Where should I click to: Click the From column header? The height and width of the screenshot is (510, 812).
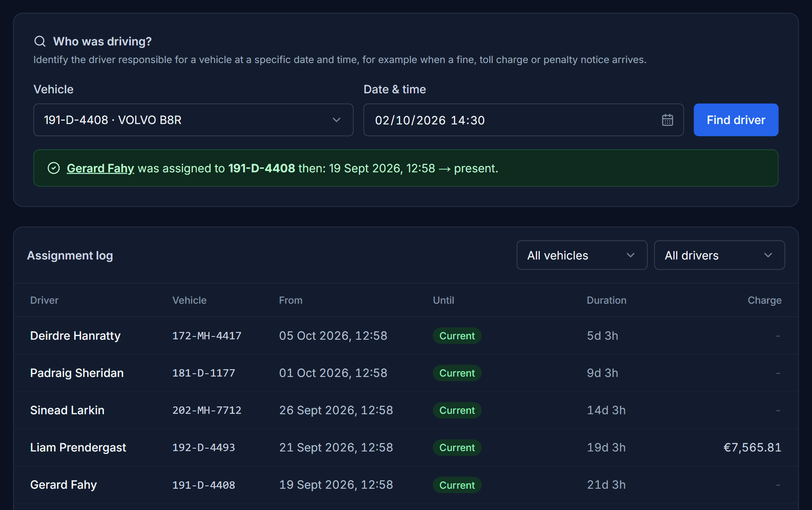[x=291, y=300]
